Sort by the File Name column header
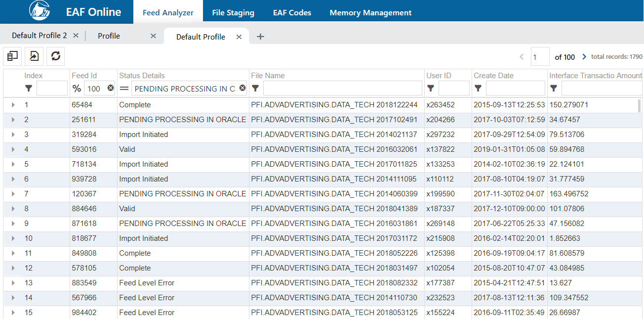 tap(268, 76)
